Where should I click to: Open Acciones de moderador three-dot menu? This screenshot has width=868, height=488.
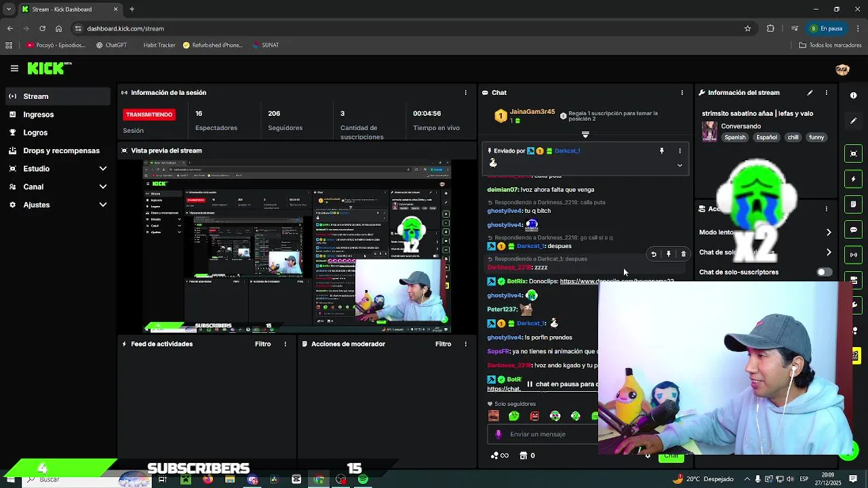[x=465, y=344]
